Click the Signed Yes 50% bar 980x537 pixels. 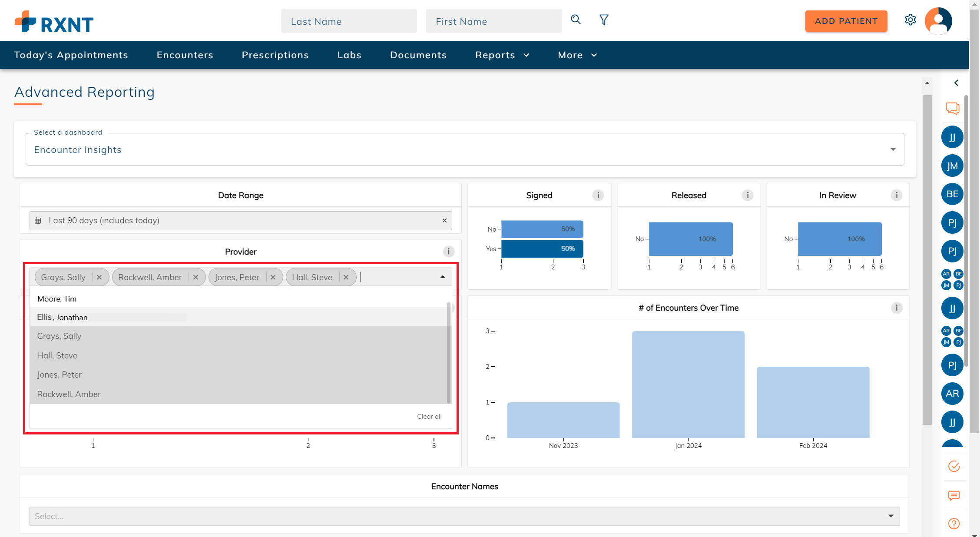click(542, 249)
